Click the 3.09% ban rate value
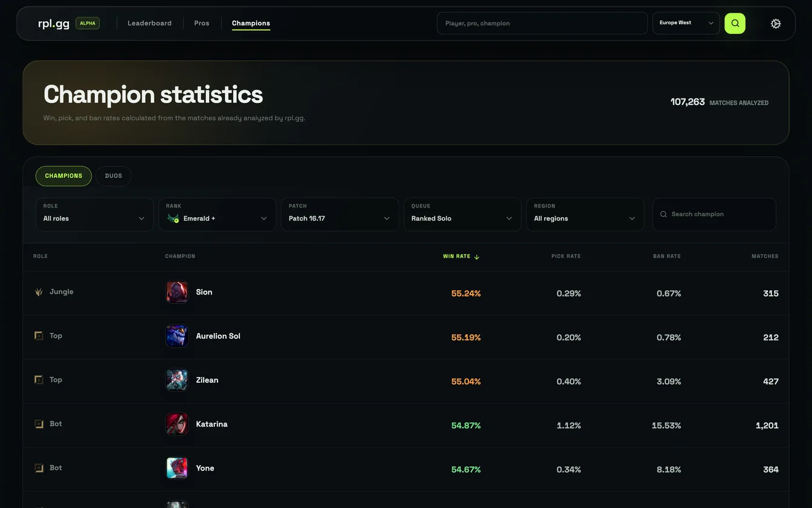Image resolution: width=812 pixels, height=508 pixels. [669, 382]
